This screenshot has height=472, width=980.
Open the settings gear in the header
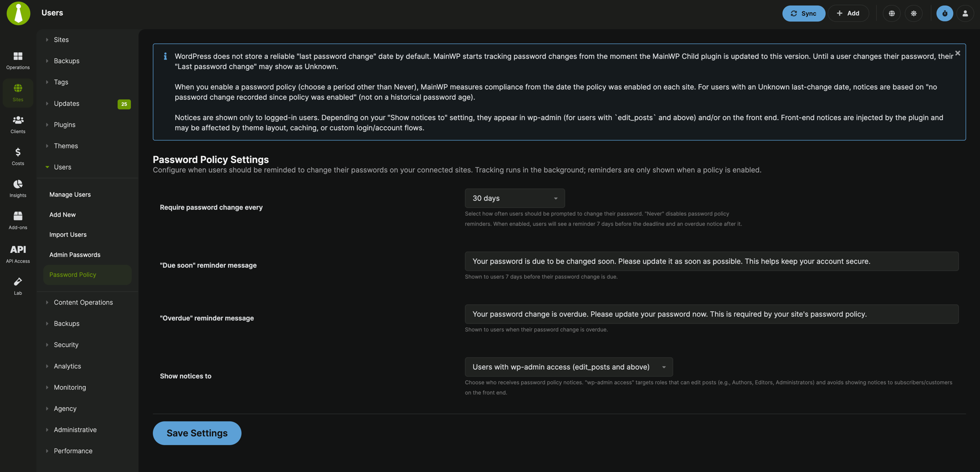pyautogui.click(x=914, y=13)
